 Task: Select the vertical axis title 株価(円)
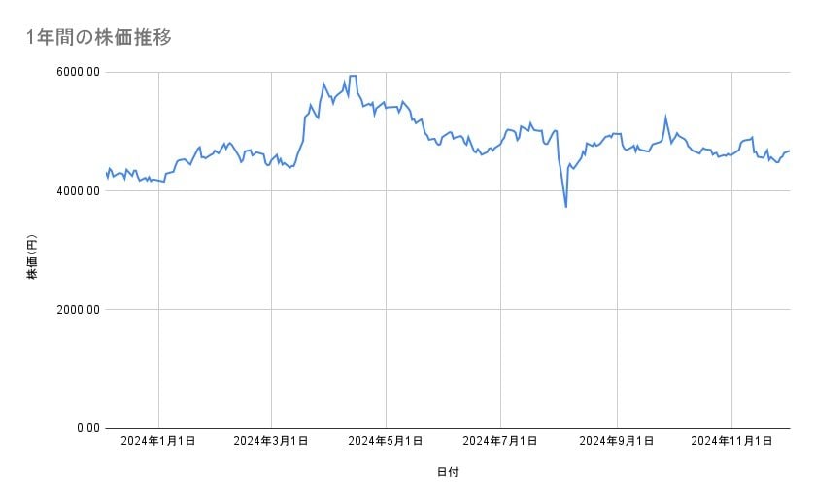(x=32, y=257)
